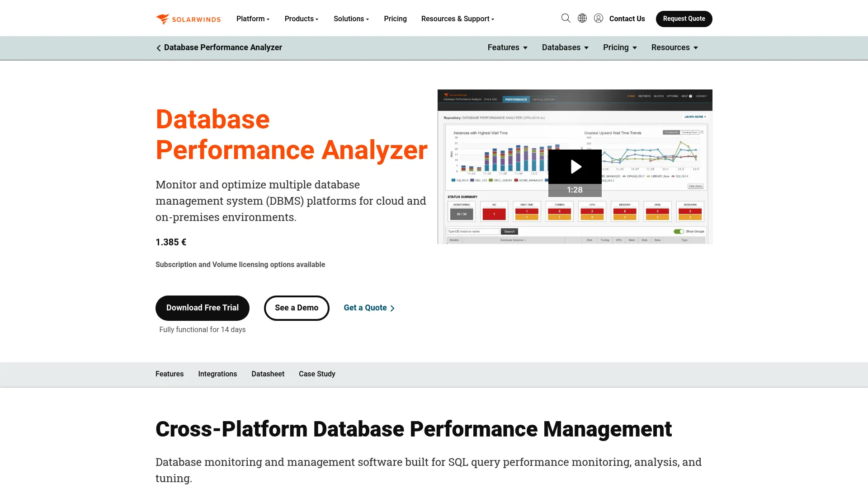
Task: Jump to the Datasheet section tab
Action: (268, 374)
